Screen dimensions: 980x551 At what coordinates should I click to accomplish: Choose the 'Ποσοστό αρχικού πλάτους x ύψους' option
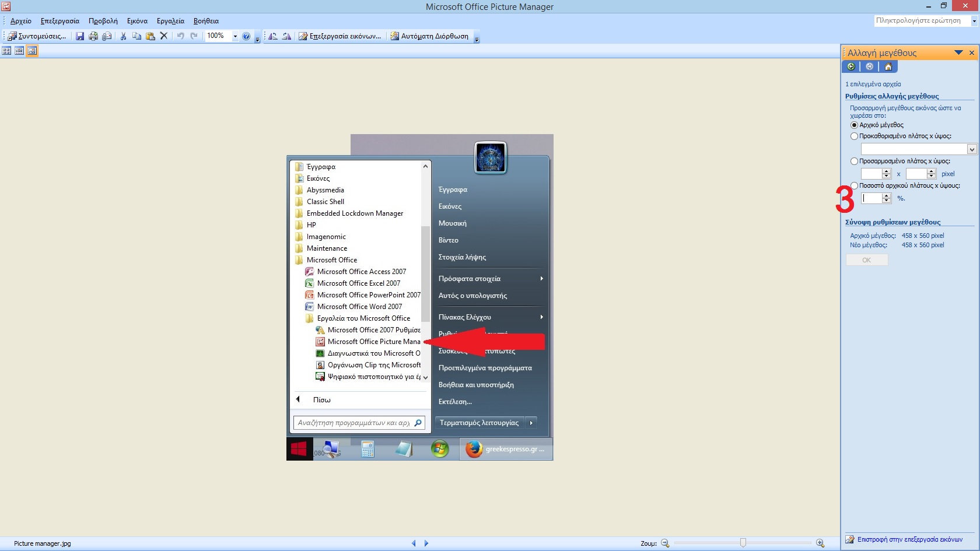point(854,186)
